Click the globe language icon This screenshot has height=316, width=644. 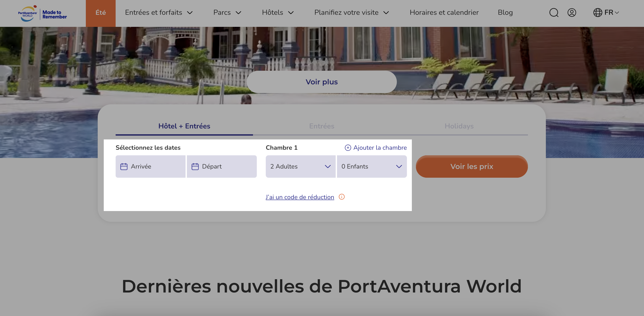coord(598,13)
